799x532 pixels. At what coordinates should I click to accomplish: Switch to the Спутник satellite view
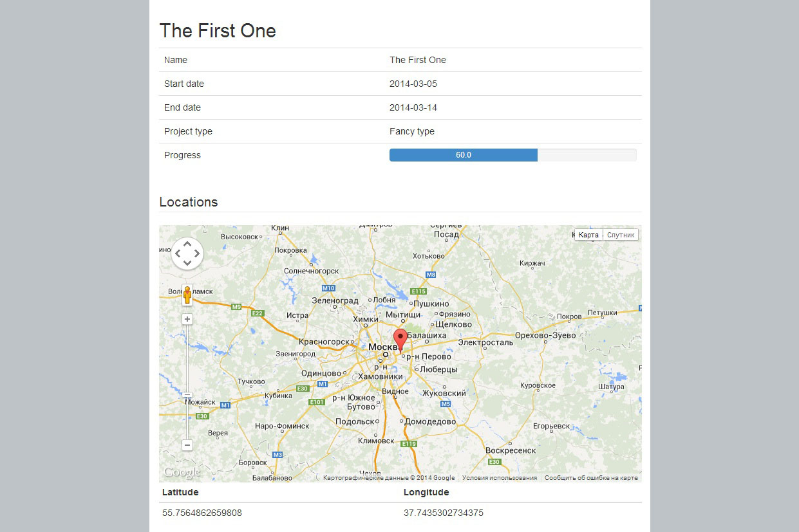621,235
